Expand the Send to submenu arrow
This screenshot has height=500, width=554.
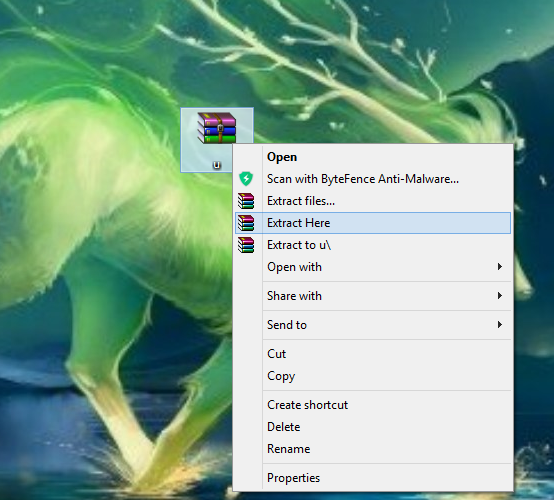click(x=500, y=325)
